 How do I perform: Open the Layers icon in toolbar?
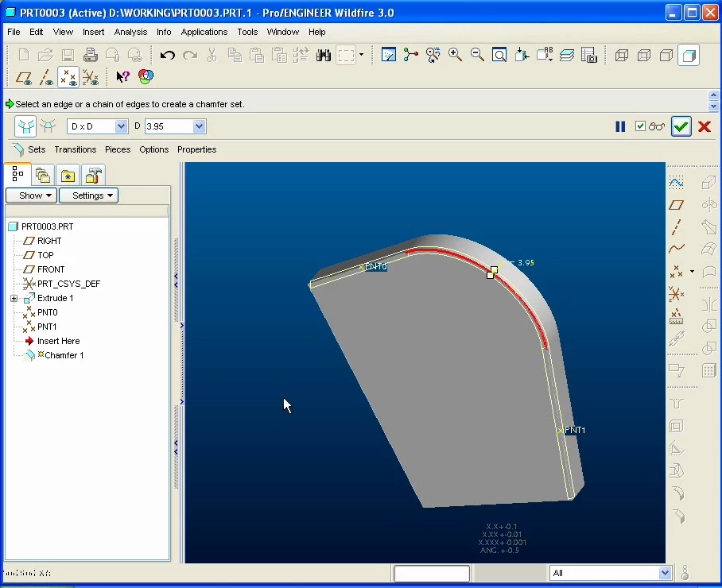tap(567, 55)
